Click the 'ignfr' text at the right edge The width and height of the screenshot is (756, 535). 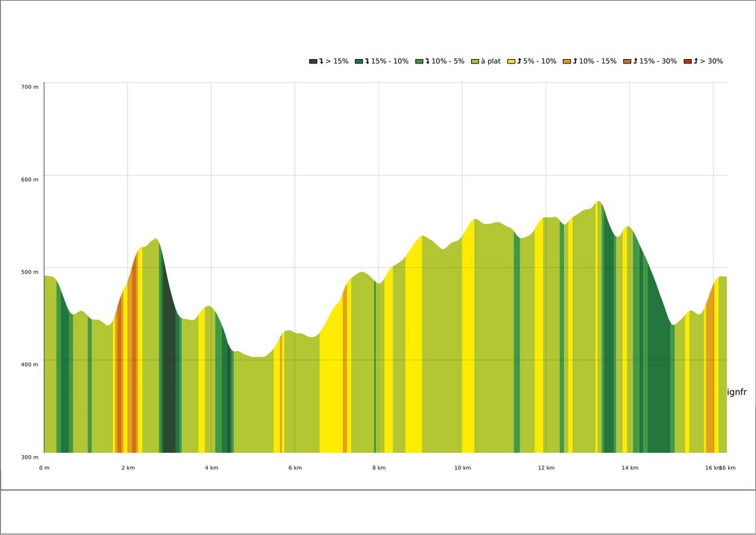coord(737,392)
